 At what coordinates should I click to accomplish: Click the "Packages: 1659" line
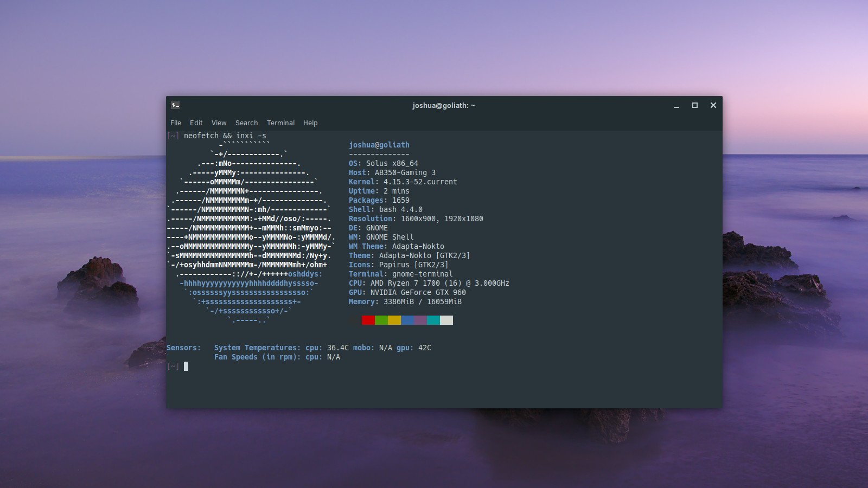pyautogui.click(x=379, y=200)
